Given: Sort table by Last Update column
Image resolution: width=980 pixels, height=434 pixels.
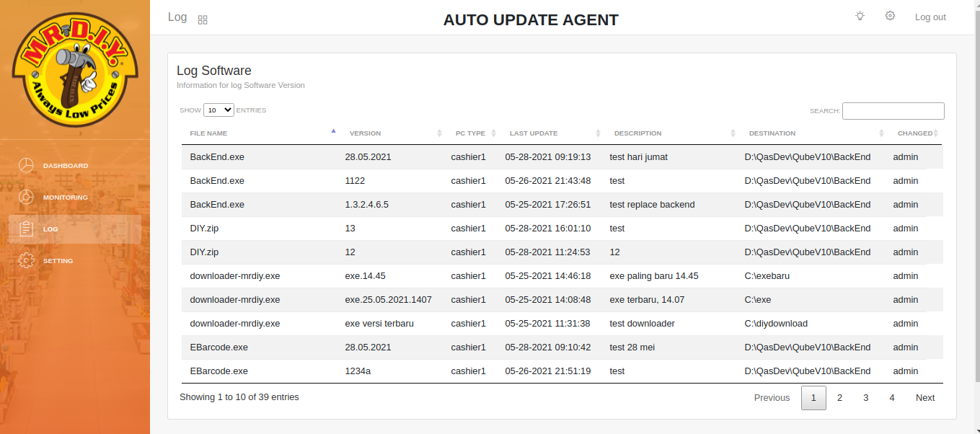Looking at the screenshot, I should [533, 133].
